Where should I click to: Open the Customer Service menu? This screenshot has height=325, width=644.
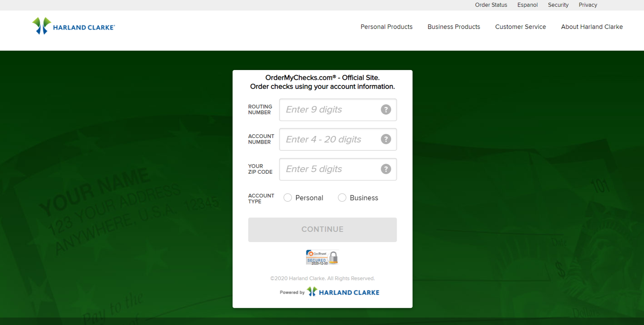coord(520,27)
